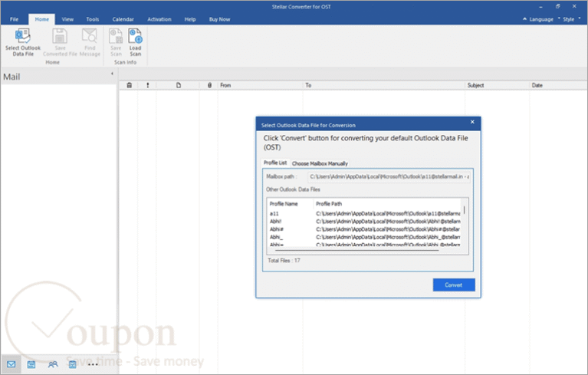Open Contacts view in bottom navigation
This screenshot has height=375, width=588.
pos(53,364)
